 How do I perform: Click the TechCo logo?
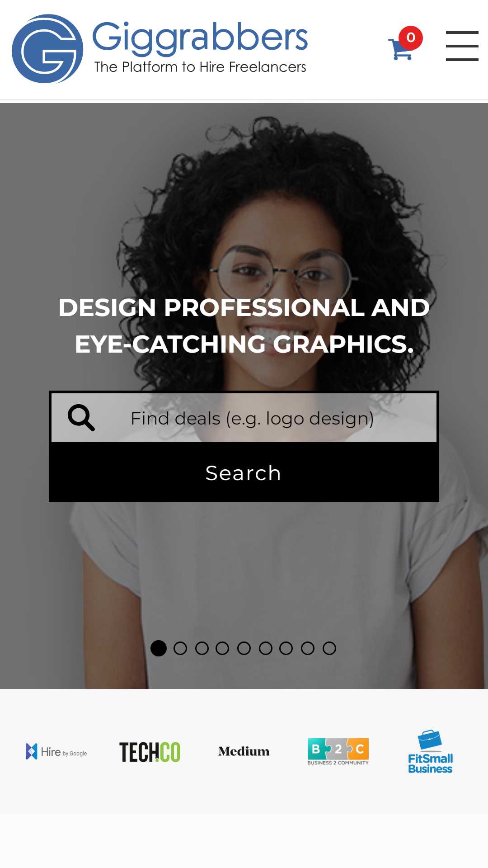(150, 752)
